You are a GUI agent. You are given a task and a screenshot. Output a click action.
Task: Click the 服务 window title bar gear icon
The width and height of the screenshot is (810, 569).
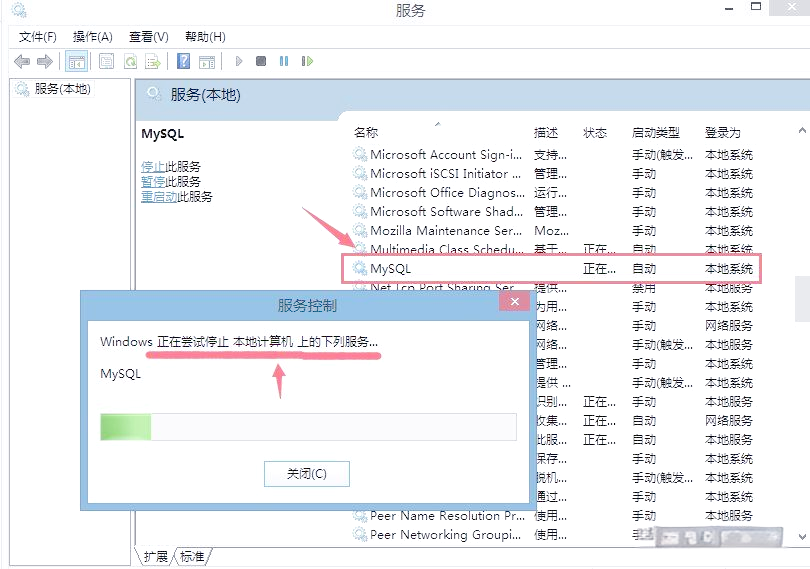click(x=19, y=10)
